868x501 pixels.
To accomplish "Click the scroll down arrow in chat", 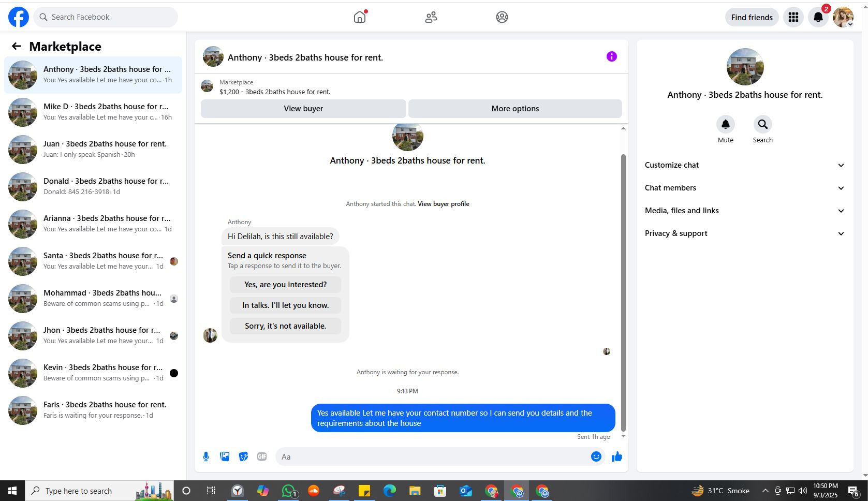I will (623, 436).
